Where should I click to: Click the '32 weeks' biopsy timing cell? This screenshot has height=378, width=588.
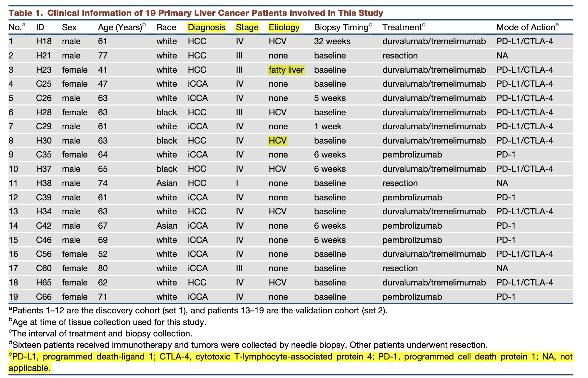coord(332,41)
